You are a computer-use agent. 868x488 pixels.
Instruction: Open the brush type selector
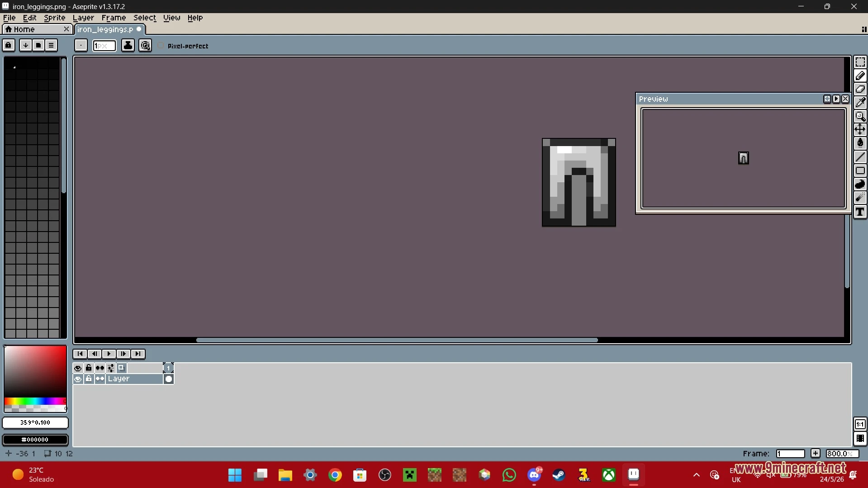81,45
